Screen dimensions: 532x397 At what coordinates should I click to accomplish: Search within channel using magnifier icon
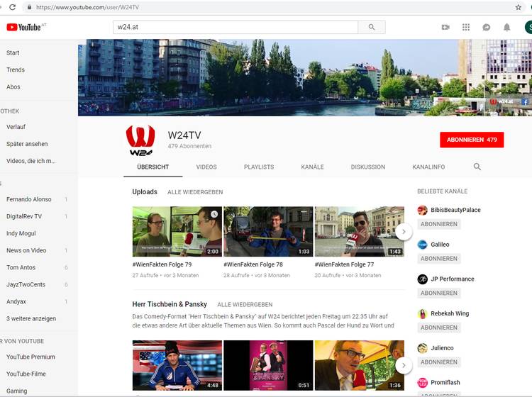tap(477, 167)
